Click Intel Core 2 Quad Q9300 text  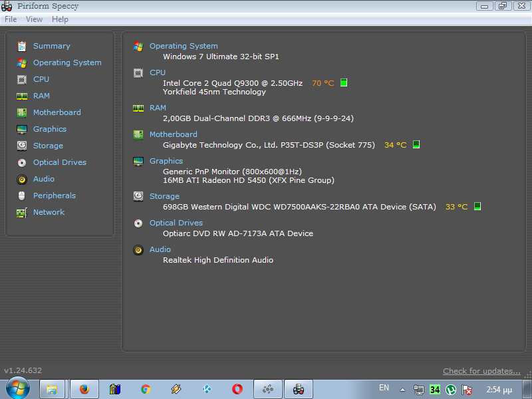tap(233, 84)
